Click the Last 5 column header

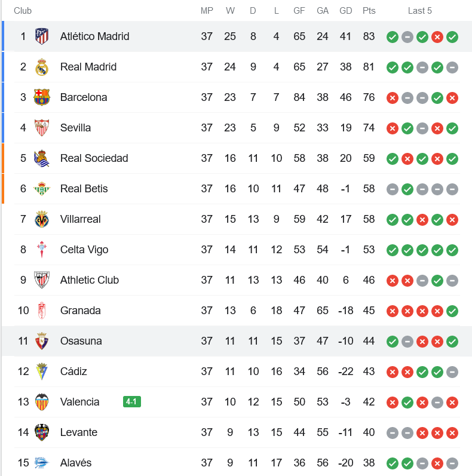(419, 11)
